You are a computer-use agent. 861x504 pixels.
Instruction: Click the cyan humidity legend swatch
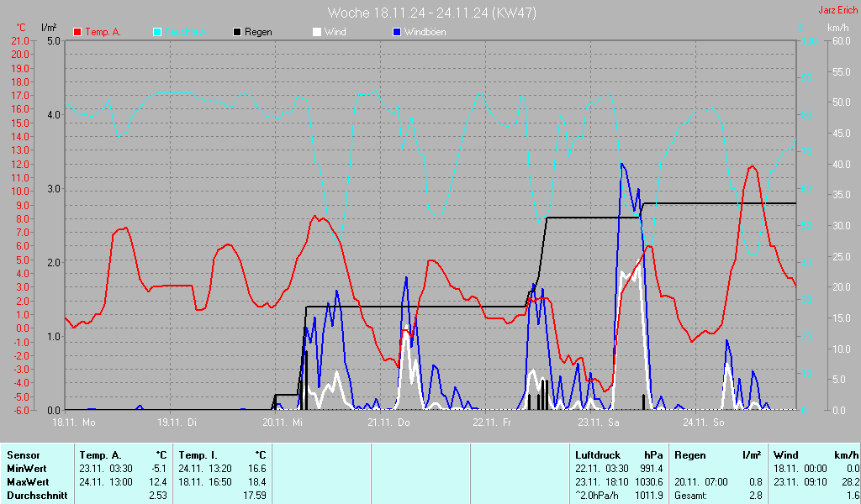[157, 32]
